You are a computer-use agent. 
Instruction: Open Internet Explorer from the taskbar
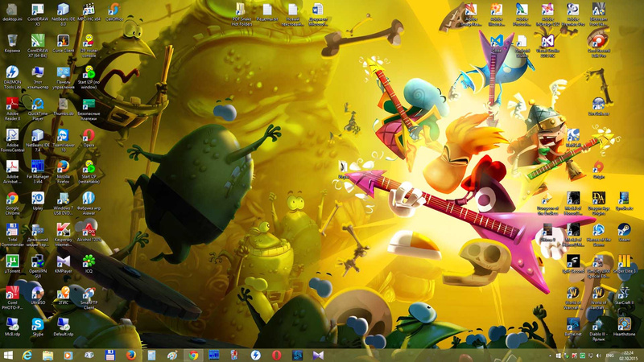pos(28,355)
